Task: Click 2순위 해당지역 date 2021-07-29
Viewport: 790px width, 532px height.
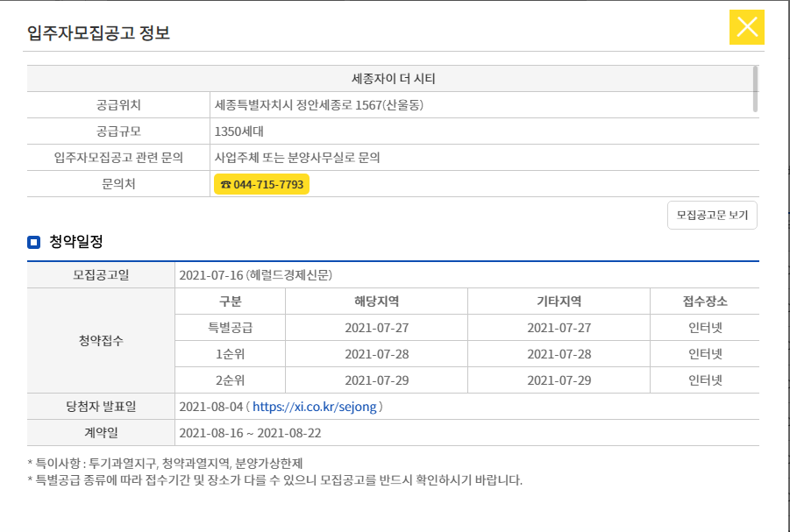Action: (376, 380)
